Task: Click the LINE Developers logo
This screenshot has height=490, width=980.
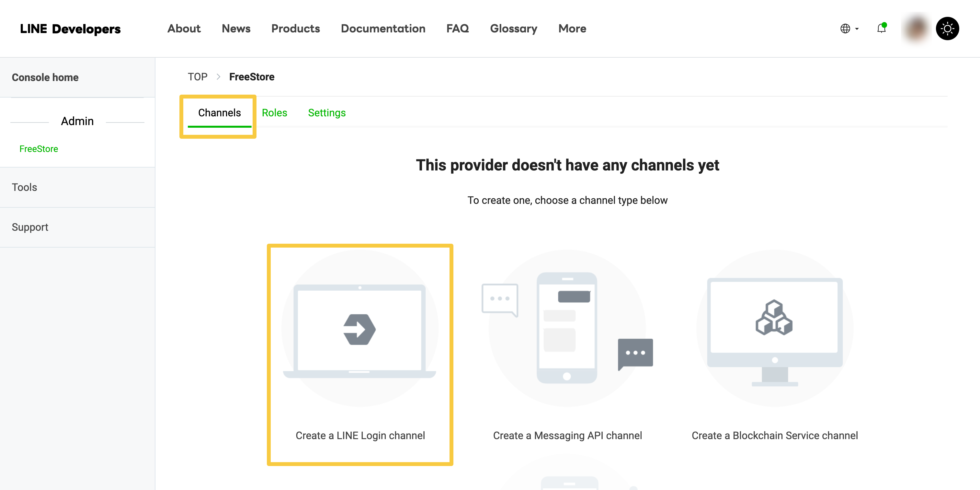Action: click(x=70, y=29)
